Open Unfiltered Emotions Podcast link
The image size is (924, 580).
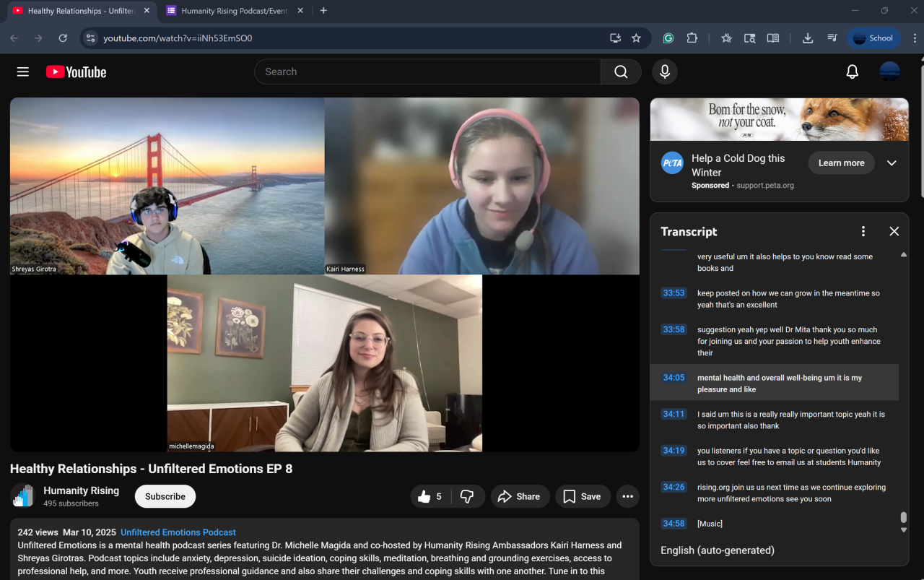pos(178,532)
